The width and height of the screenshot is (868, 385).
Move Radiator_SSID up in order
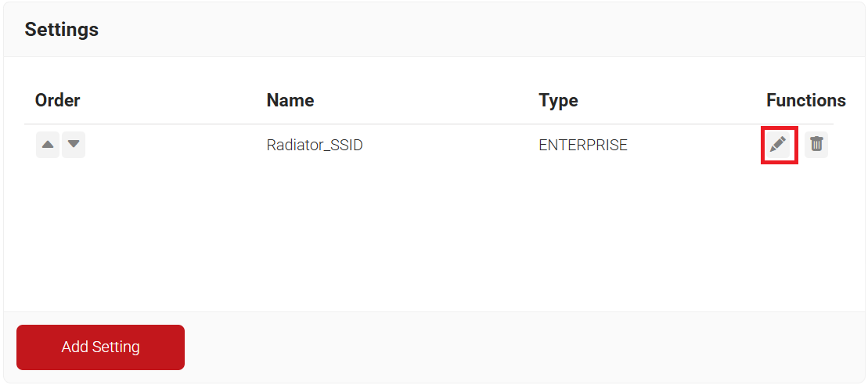click(x=48, y=145)
